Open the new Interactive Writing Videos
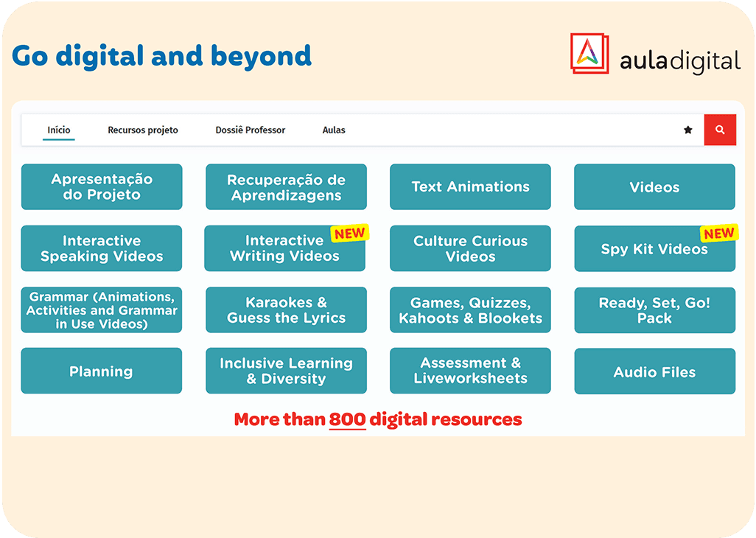This screenshot has height=538, width=756. (284, 248)
